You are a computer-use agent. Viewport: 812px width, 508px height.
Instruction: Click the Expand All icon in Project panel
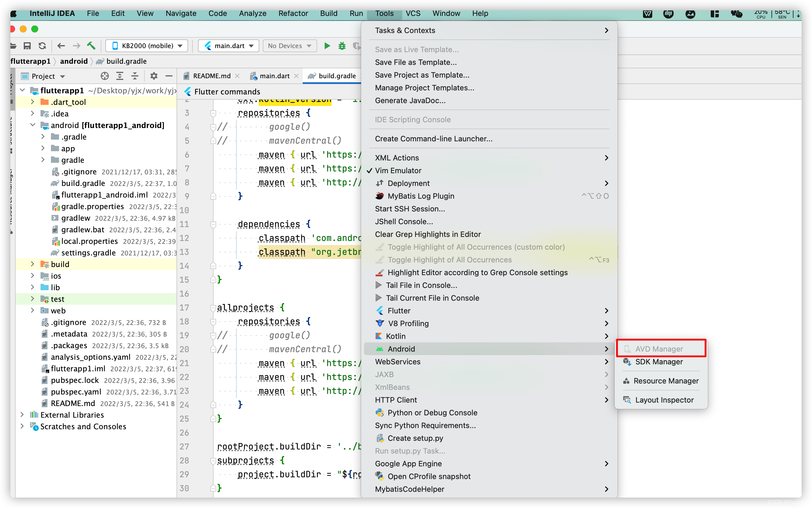120,76
